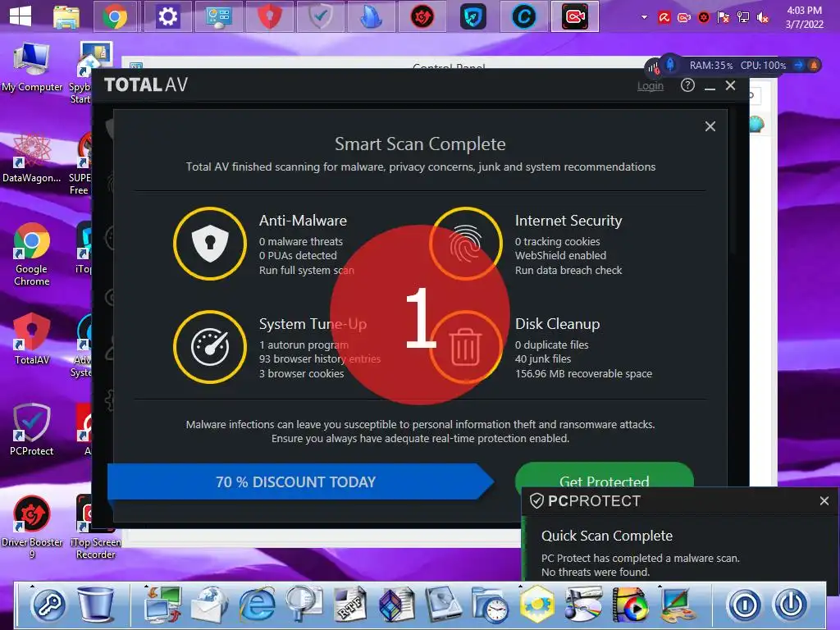This screenshot has width=840, height=630.
Task: Click the Avira umbrella tray icon
Action: click(664, 18)
